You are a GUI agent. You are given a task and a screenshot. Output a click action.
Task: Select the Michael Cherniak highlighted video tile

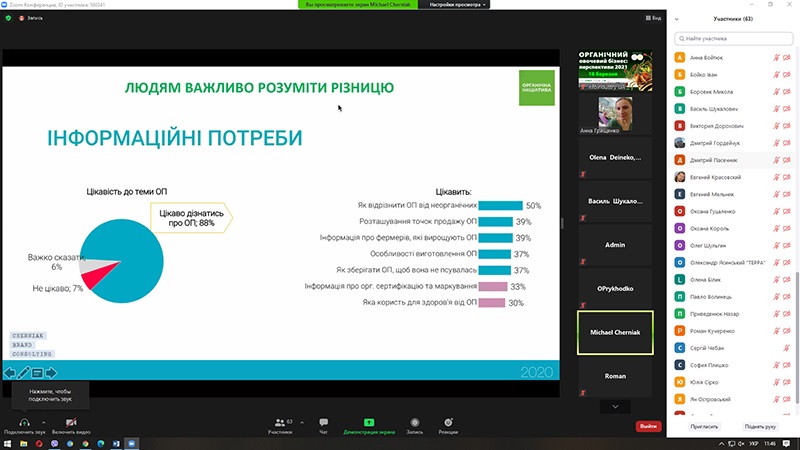615,332
